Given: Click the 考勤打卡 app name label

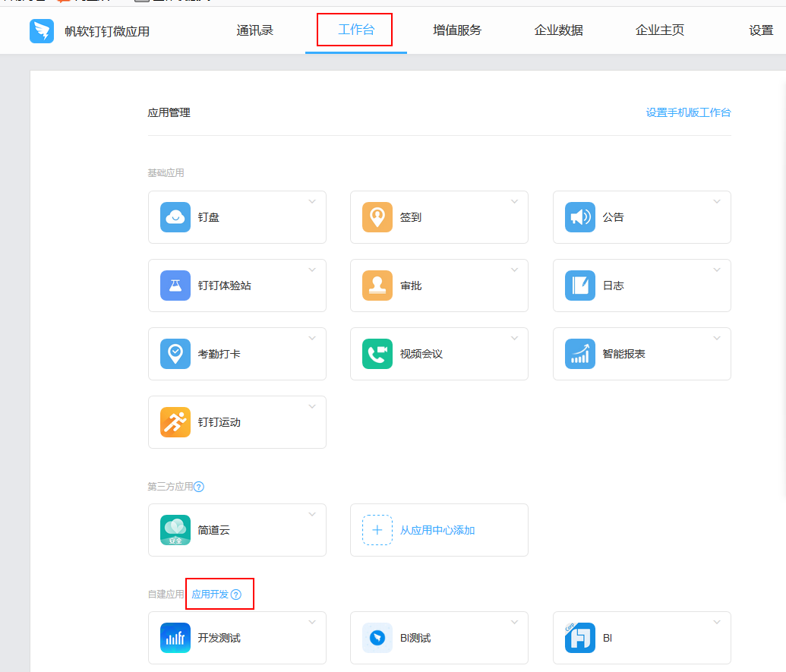Looking at the screenshot, I should pyautogui.click(x=219, y=355).
